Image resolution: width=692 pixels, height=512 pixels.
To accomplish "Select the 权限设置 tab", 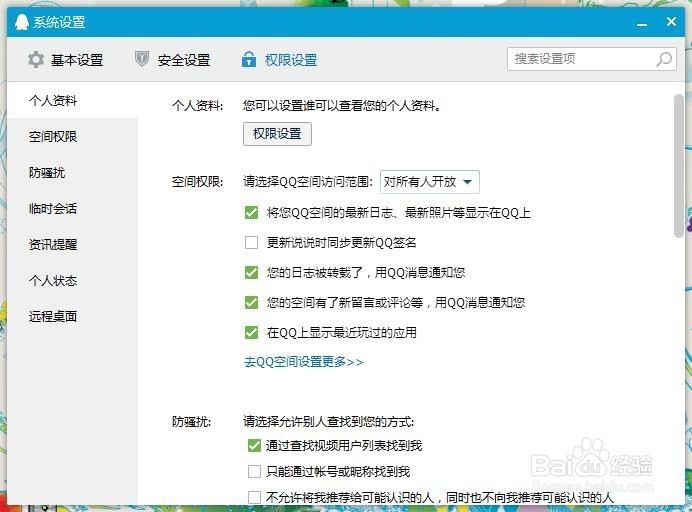I will [280, 60].
